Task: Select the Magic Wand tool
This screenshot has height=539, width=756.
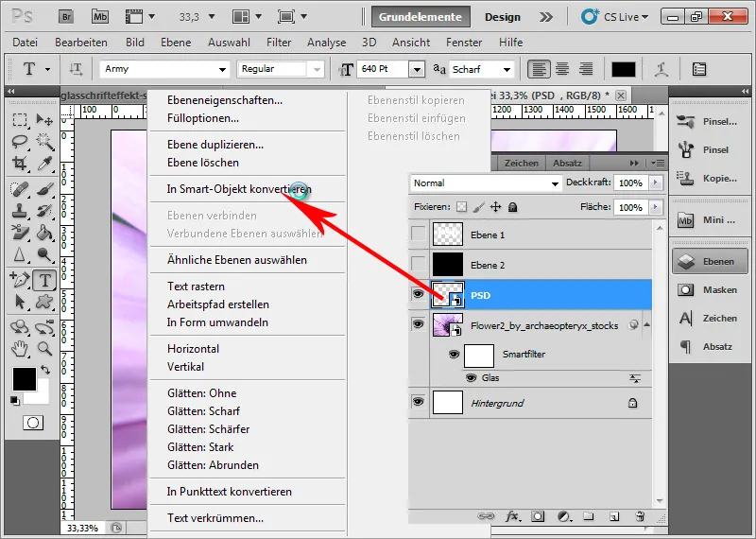Action: (44, 142)
